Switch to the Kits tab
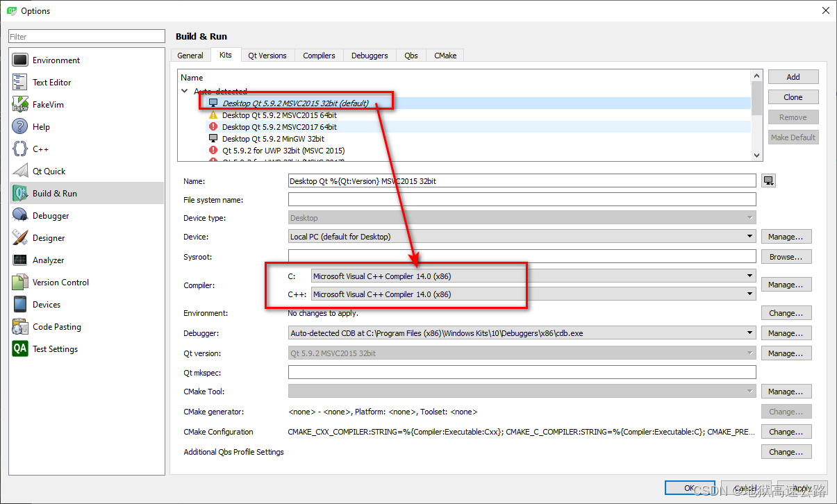The image size is (837, 504). pos(225,55)
